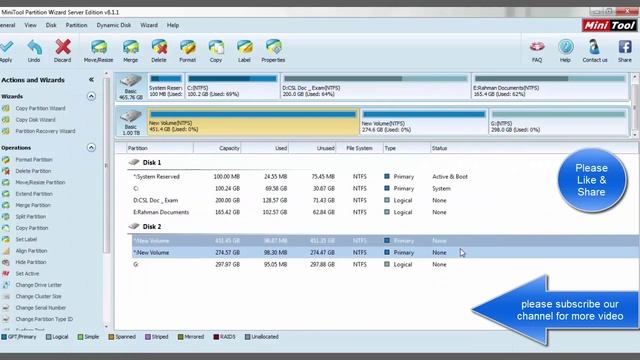Sort by the Capacity column header

click(x=217, y=149)
